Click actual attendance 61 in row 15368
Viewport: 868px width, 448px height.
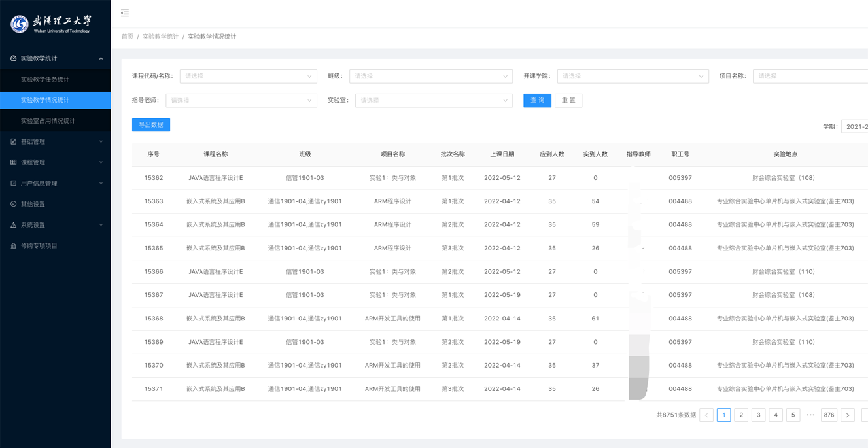tap(595, 319)
